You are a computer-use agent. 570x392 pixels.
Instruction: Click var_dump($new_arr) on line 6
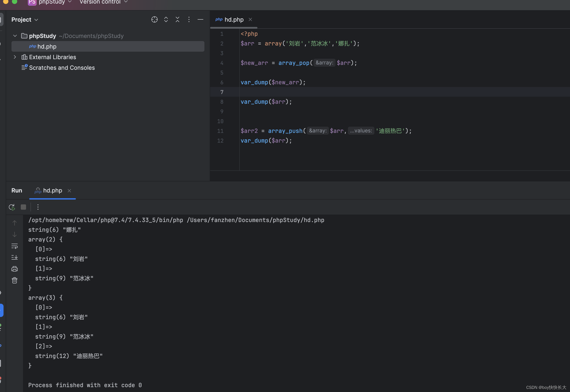coord(273,82)
